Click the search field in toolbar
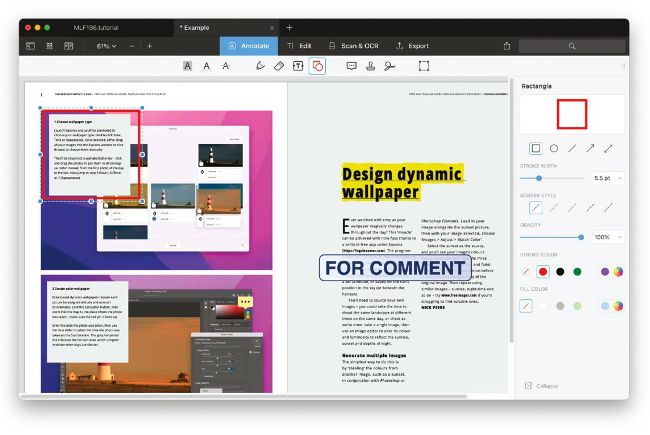This screenshot has height=435, width=650. pyautogui.click(x=571, y=46)
